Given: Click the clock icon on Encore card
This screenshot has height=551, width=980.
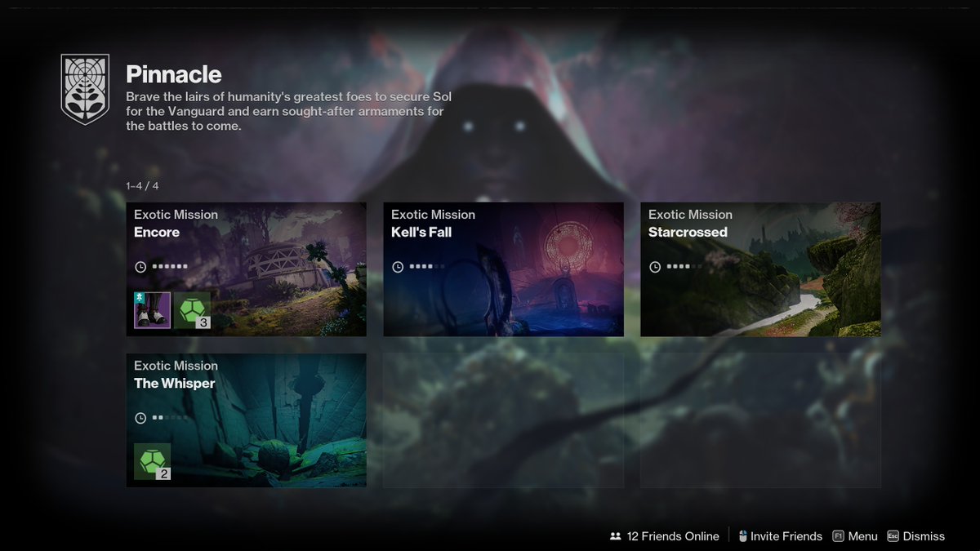Looking at the screenshot, I should point(140,267).
